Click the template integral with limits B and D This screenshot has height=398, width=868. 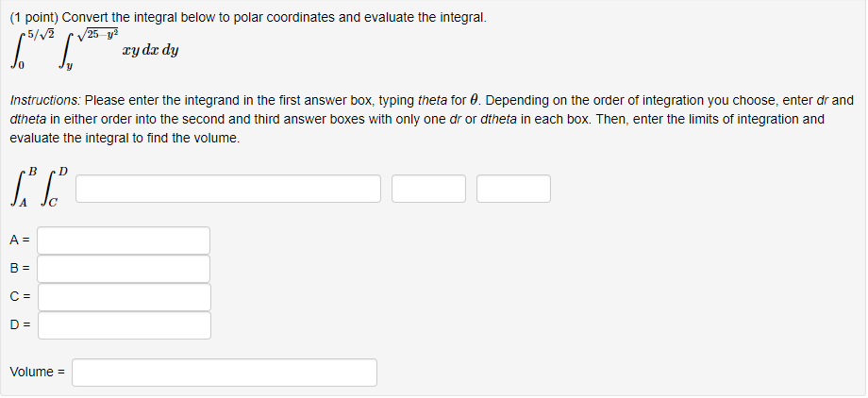tap(39, 189)
